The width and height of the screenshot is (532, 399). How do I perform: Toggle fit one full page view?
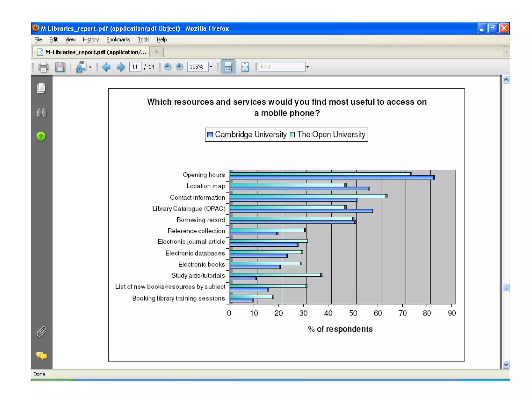[x=245, y=67]
